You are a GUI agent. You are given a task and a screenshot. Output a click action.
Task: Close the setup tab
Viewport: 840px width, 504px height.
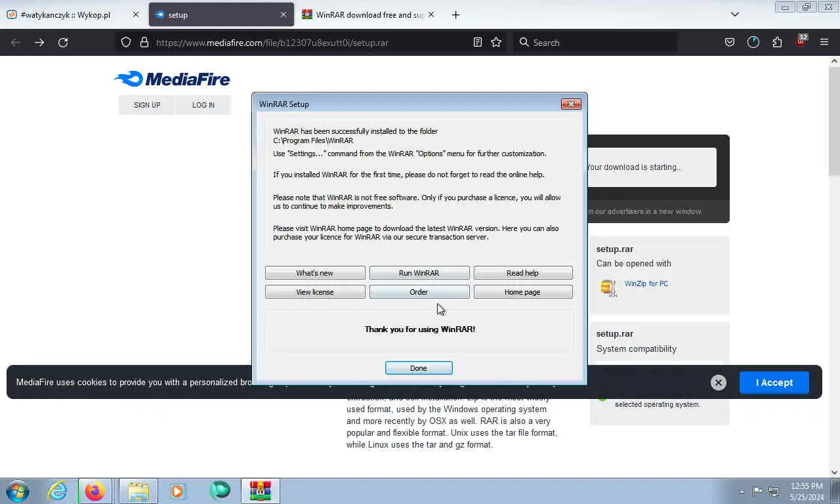[283, 14]
